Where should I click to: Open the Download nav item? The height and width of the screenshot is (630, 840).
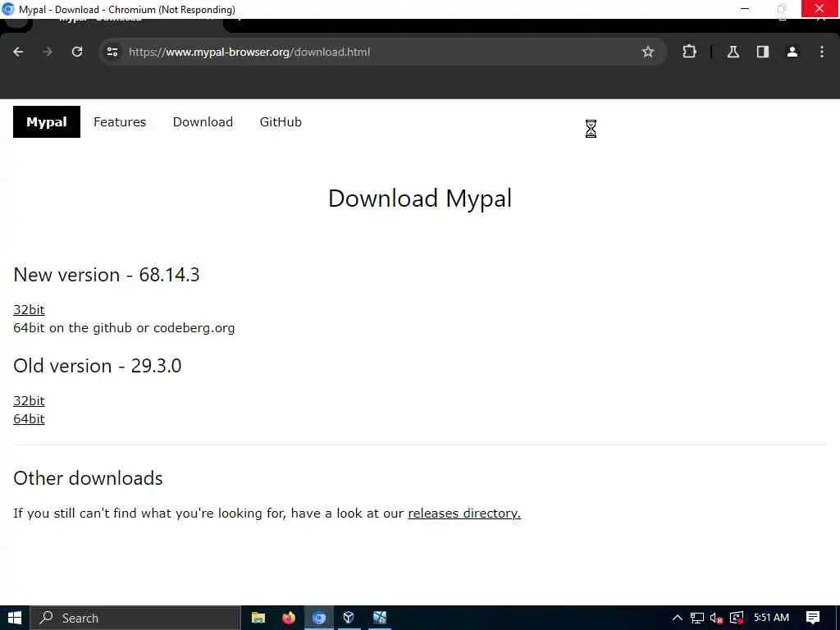(x=203, y=121)
